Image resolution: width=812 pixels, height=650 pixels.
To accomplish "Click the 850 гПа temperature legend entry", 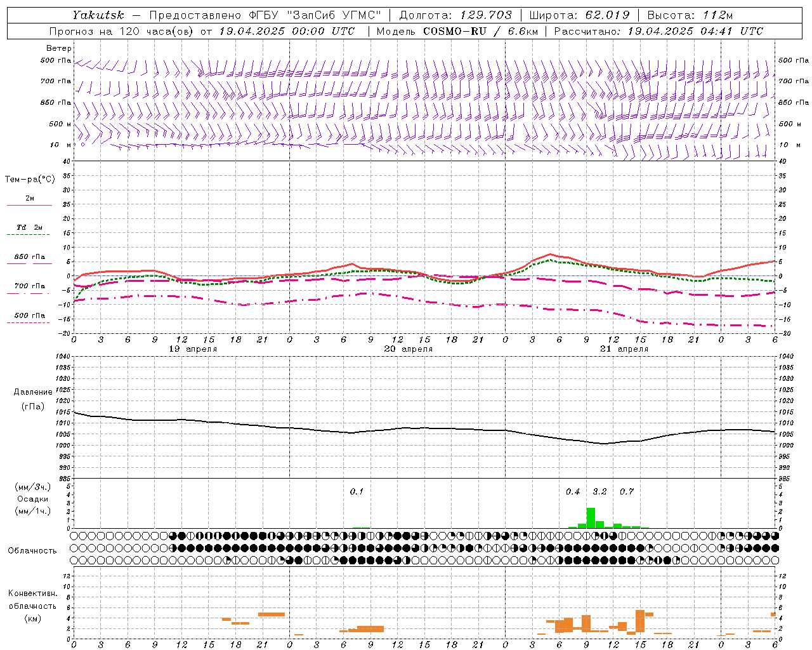I will (30, 257).
